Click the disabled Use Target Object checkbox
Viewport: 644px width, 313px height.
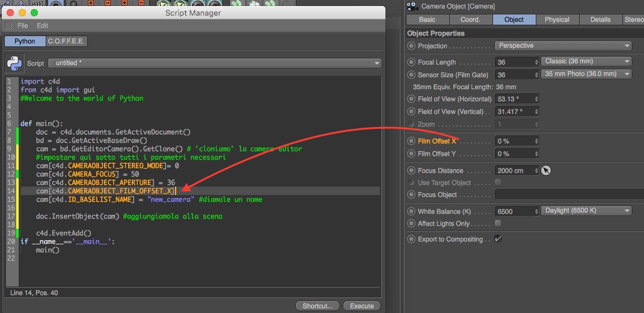[498, 182]
